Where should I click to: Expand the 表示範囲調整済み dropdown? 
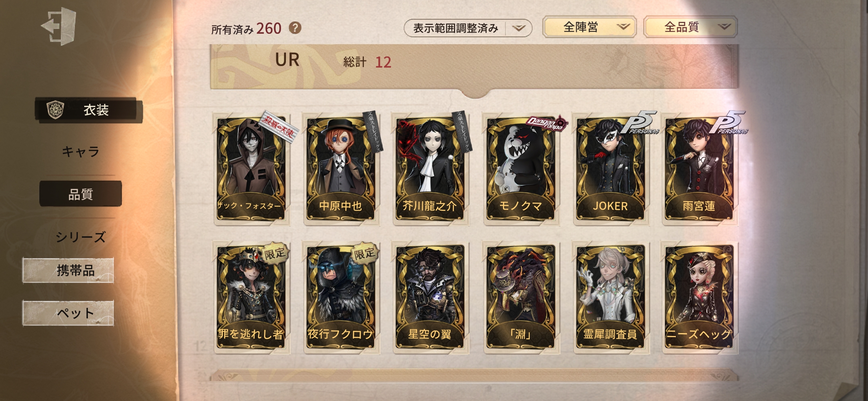(x=468, y=28)
